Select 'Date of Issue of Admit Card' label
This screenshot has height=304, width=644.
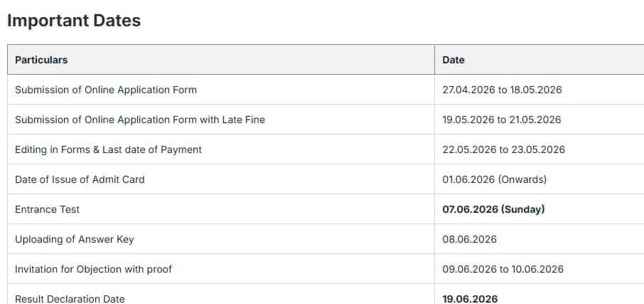[80, 179]
